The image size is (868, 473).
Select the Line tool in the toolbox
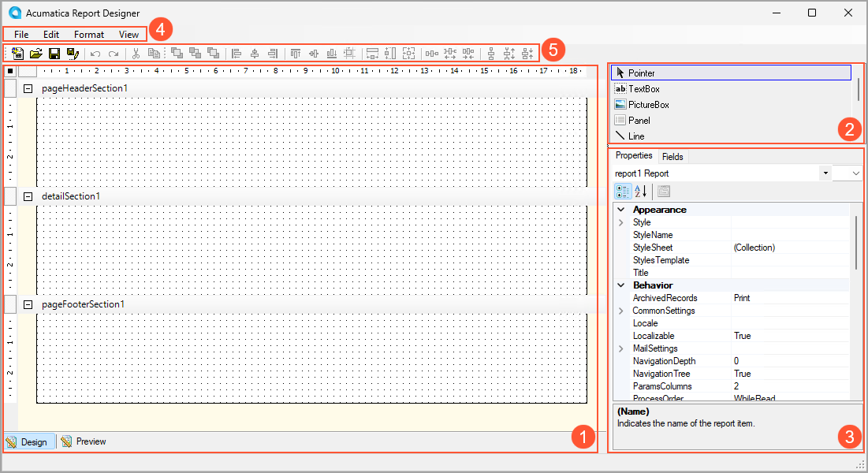pyautogui.click(x=731, y=136)
